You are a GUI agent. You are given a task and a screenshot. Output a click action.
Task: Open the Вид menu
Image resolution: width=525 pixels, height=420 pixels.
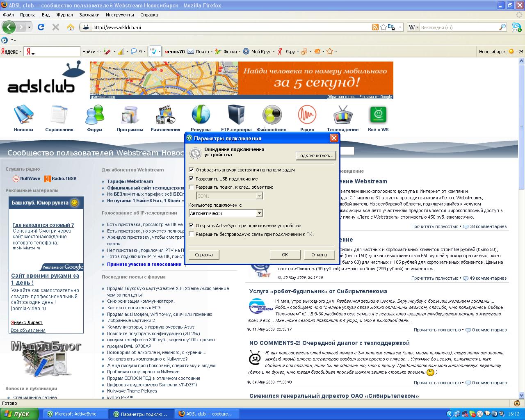[x=46, y=15]
